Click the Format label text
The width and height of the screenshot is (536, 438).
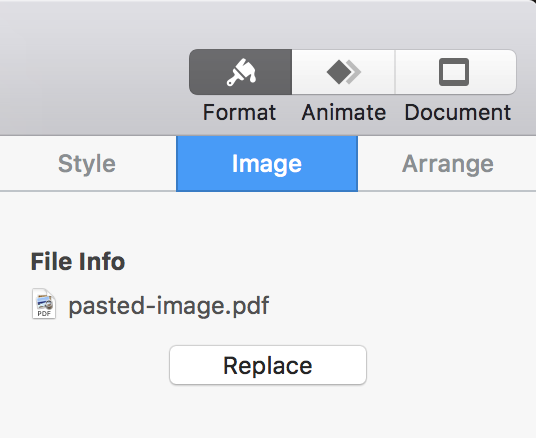240,112
